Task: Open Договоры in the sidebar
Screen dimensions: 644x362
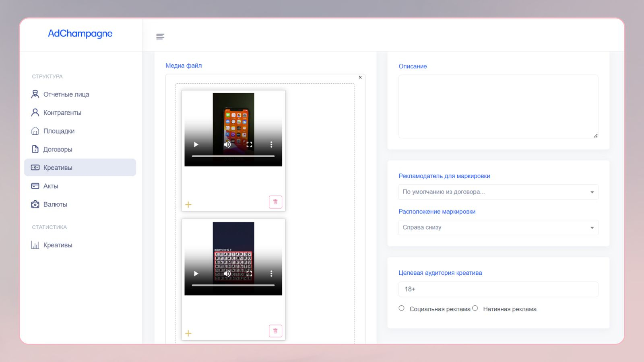Action: pos(58,149)
